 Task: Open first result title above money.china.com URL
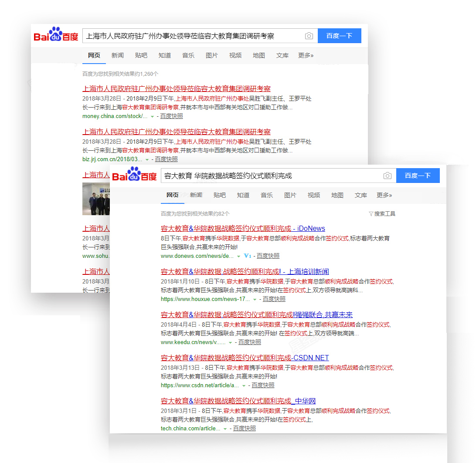177,88
